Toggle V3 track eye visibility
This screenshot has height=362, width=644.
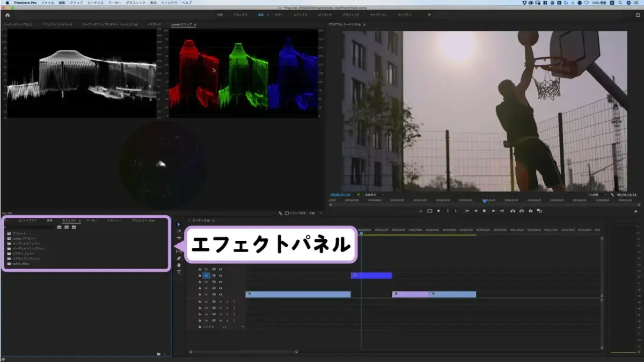pyautogui.click(x=221, y=282)
